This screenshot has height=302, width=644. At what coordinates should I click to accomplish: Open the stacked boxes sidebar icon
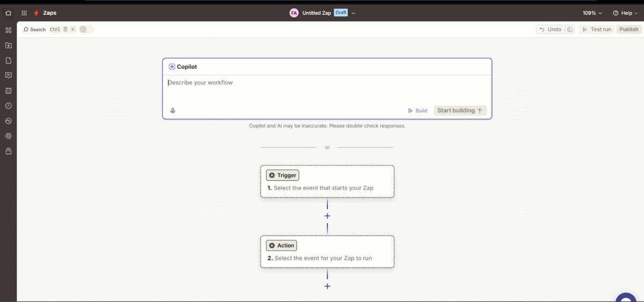(8, 151)
